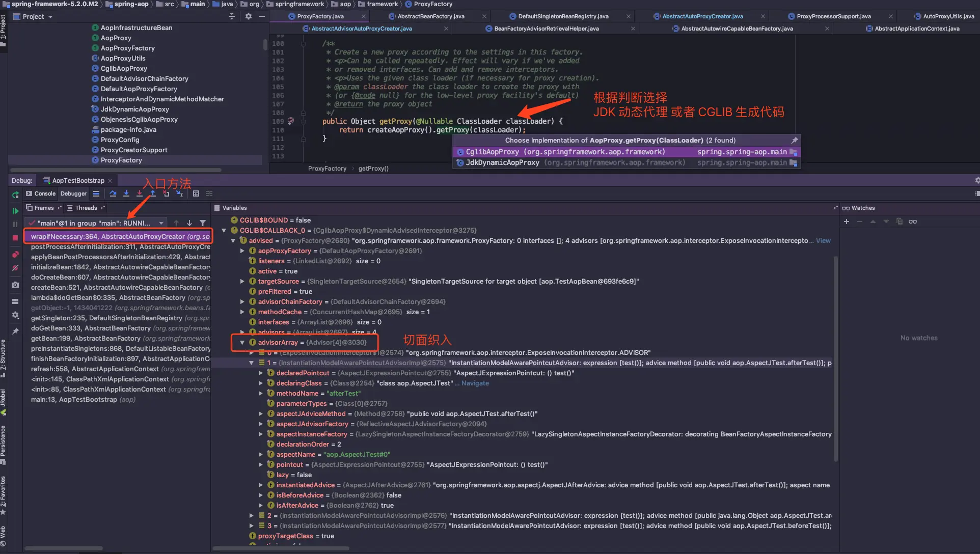Viewport: 980px width, 554px height.
Task: Expand the targetSource variable node
Action: pos(242,281)
